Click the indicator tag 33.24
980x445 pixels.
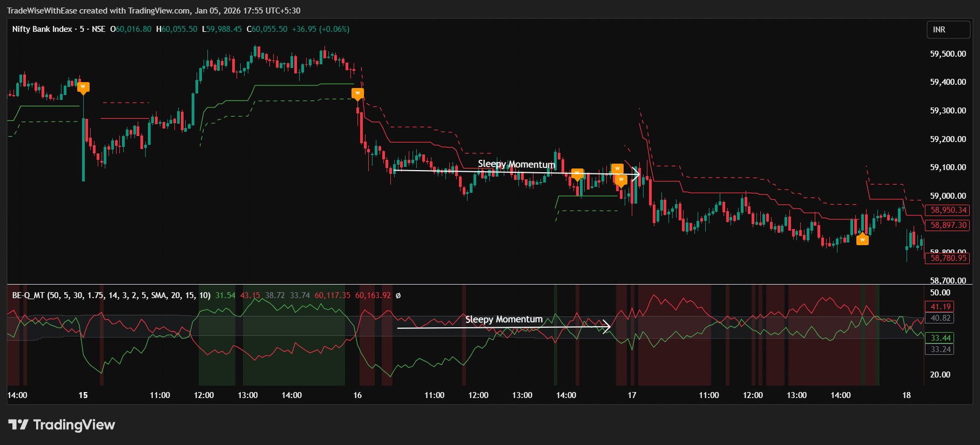(941, 349)
